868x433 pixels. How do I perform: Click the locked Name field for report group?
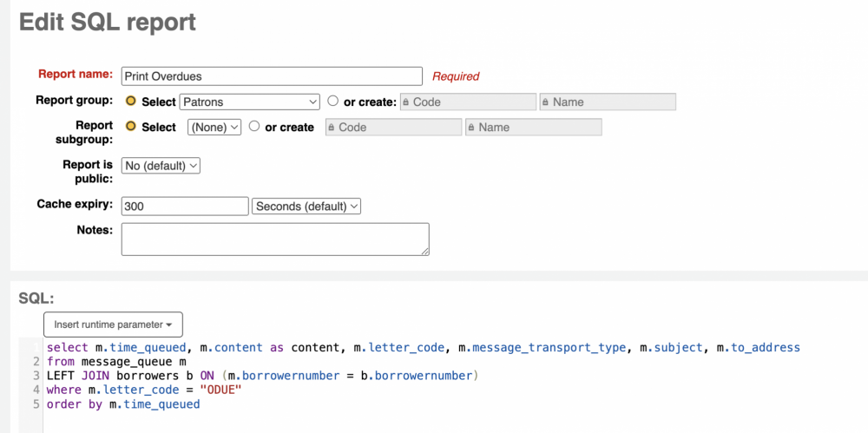click(x=608, y=102)
